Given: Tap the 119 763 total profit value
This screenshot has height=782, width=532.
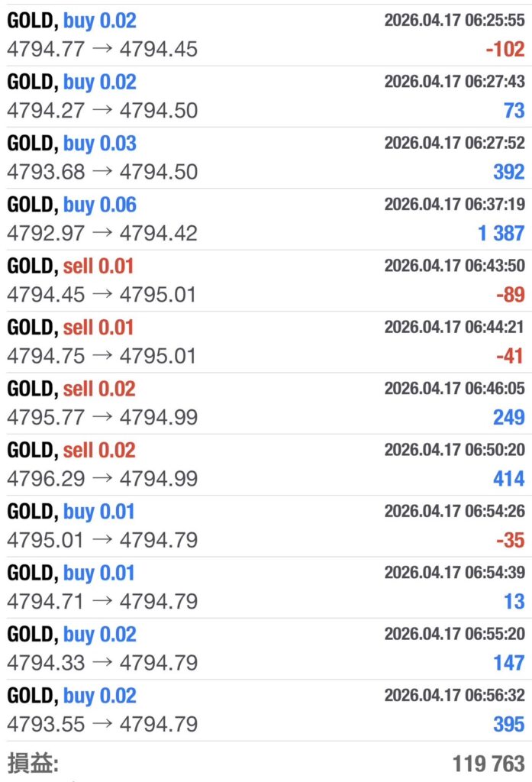Looking at the screenshot, I should coord(488,763).
